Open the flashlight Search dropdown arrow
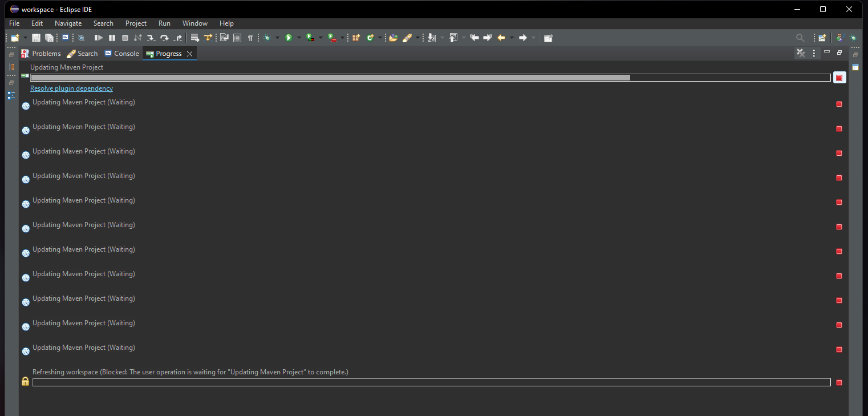Image resolution: width=868 pixels, height=416 pixels. [x=417, y=38]
